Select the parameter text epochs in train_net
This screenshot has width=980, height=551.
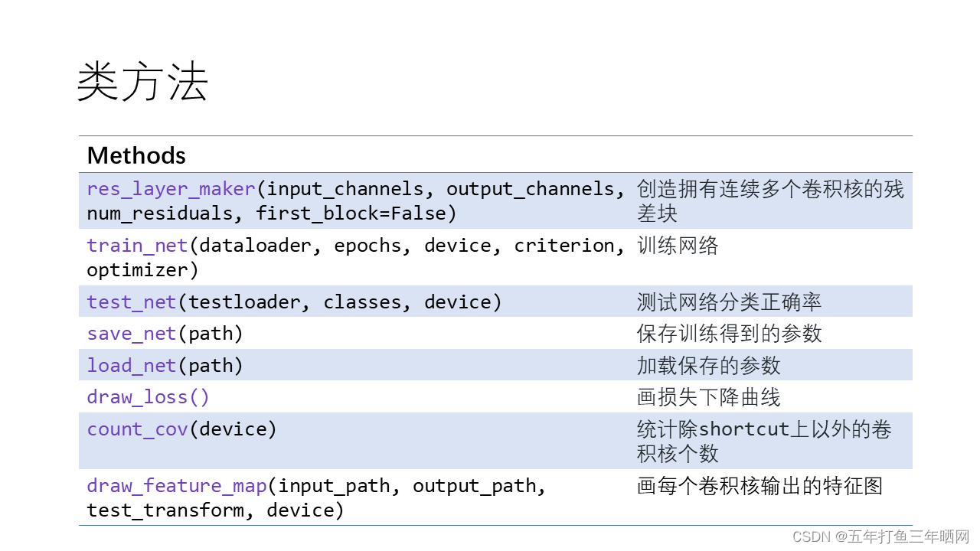coord(367,245)
